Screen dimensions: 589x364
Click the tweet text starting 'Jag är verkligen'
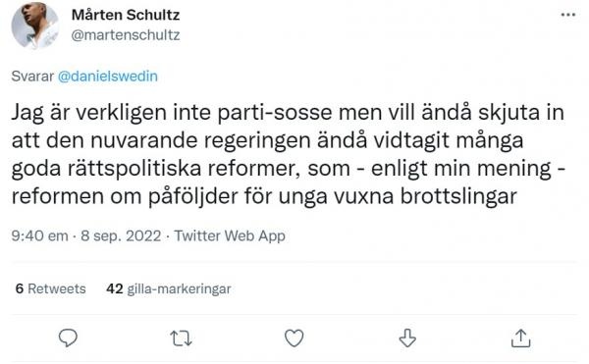(288, 154)
